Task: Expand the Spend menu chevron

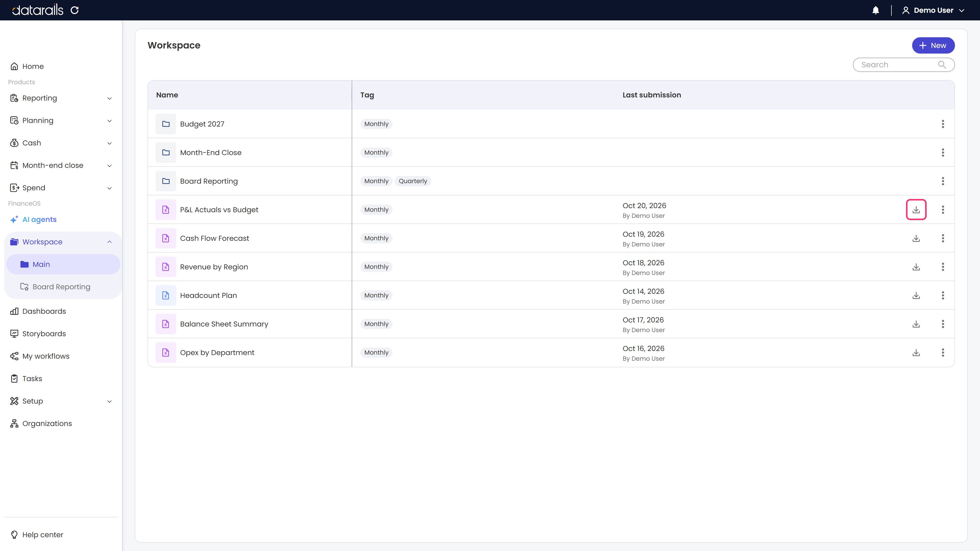Action: pos(109,188)
